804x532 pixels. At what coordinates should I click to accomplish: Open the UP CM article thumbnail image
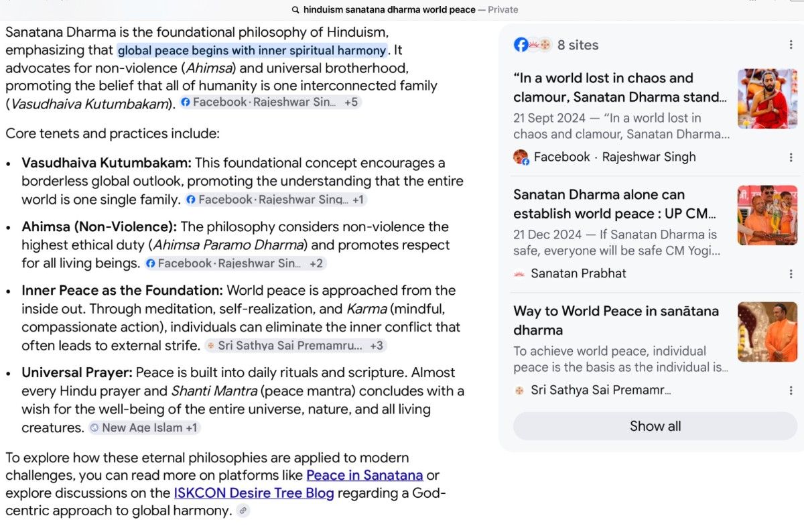click(x=767, y=215)
